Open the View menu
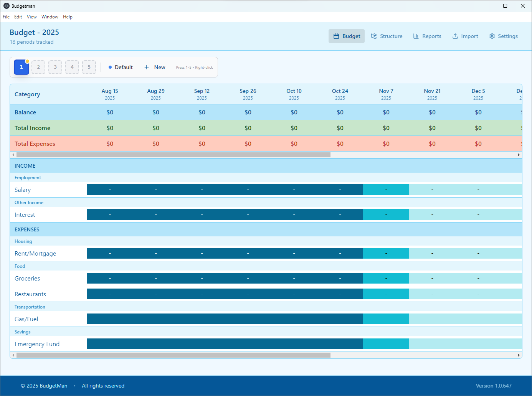 tap(31, 16)
